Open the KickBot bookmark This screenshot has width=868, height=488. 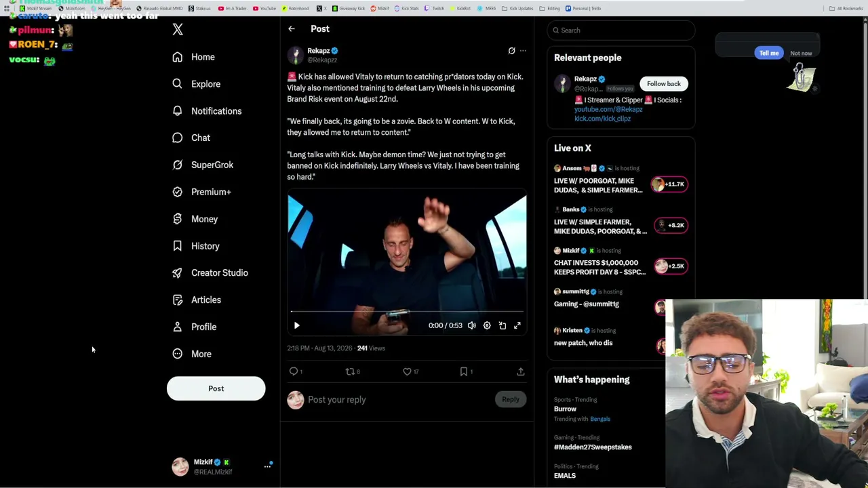[460, 9]
